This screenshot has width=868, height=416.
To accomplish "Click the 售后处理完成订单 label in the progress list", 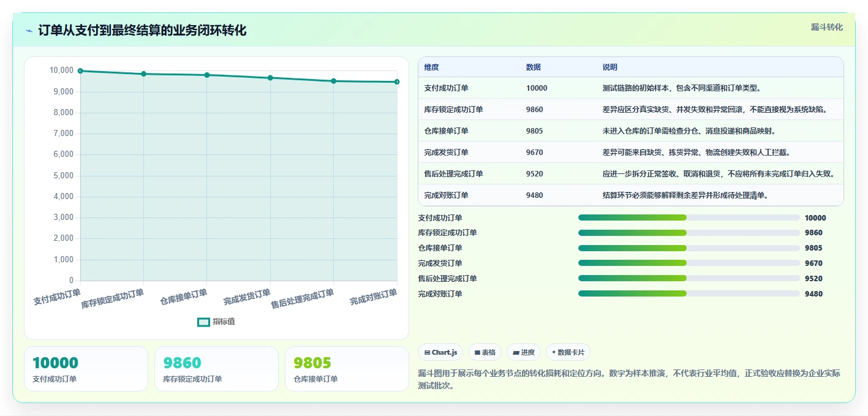I will (x=447, y=279).
